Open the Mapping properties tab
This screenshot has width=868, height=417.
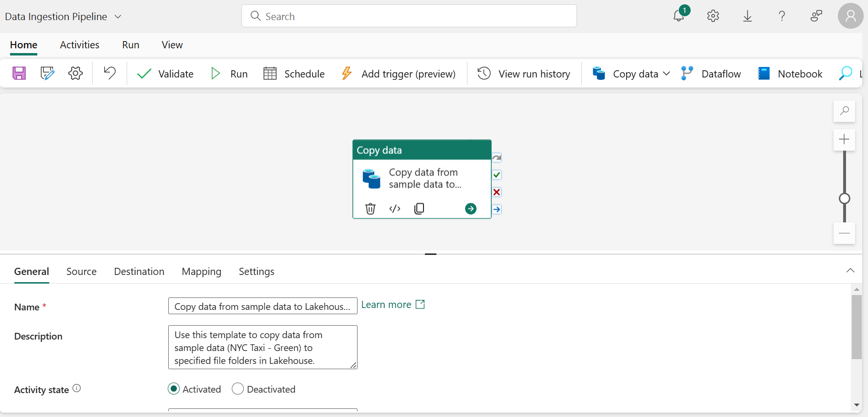point(201,272)
